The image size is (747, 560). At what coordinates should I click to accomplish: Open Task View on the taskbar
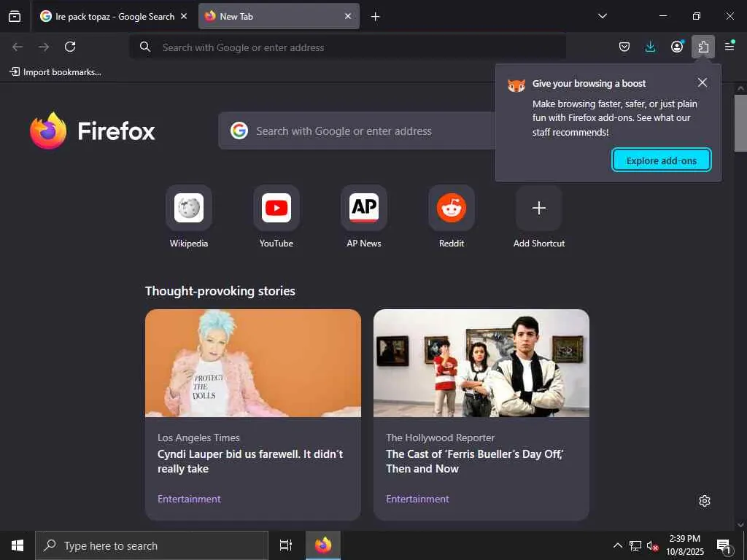pyautogui.click(x=286, y=545)
